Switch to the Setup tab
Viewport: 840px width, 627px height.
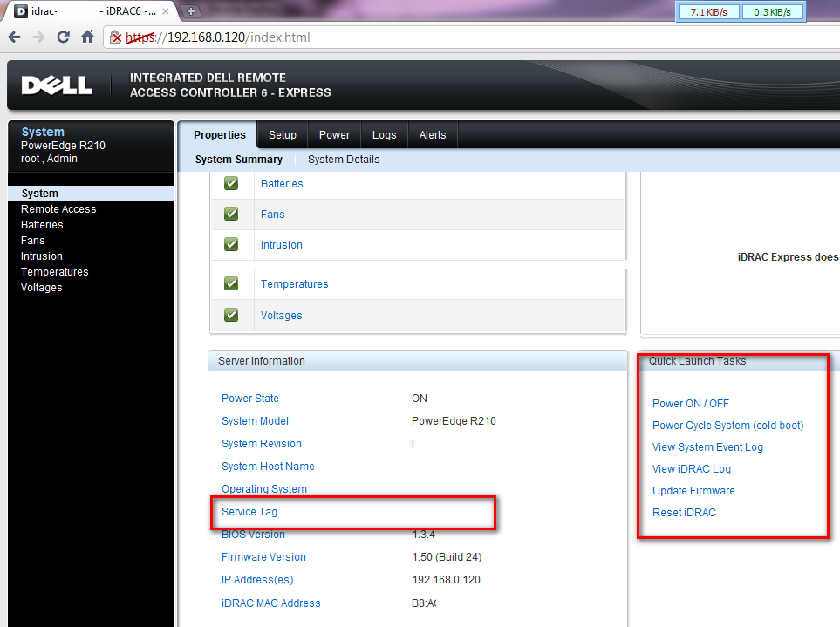tap(283, 135)
